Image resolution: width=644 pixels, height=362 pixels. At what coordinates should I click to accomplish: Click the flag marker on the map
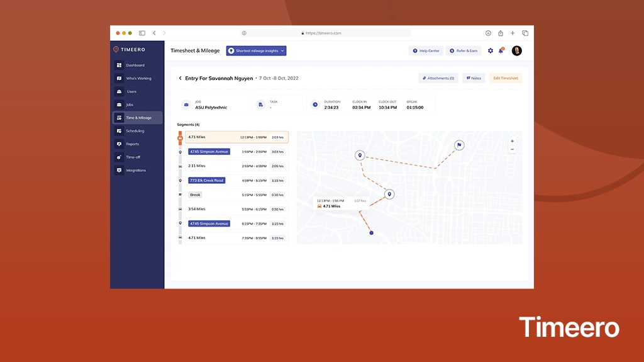coord(459,145)
